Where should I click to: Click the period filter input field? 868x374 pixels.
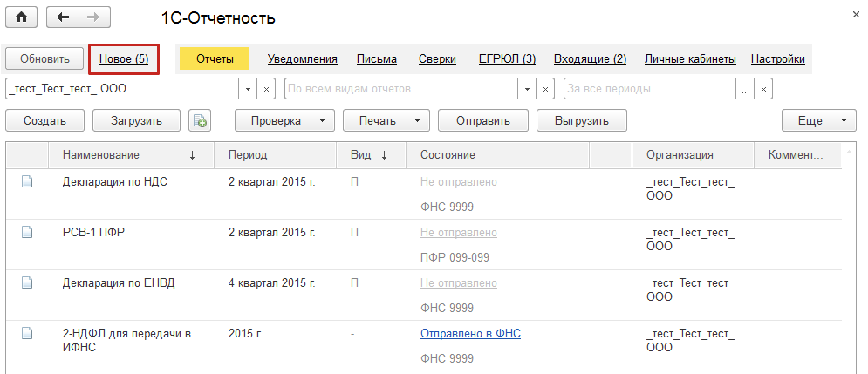[650, 89]
